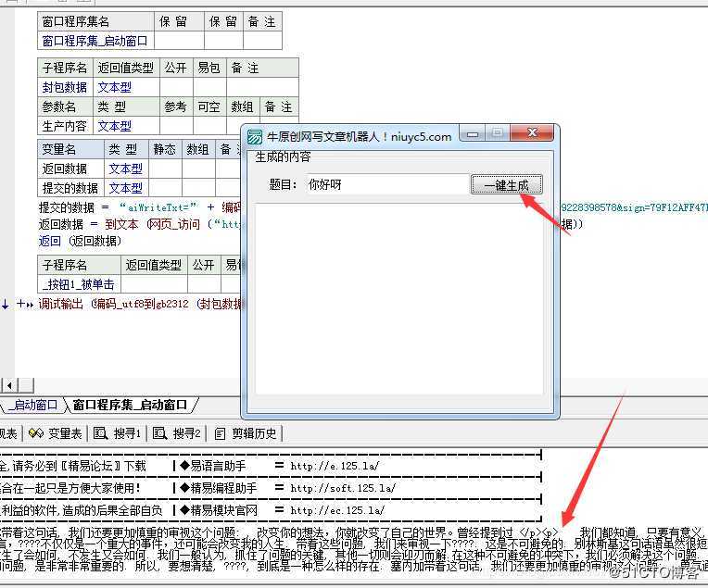Select the 封包数据 subroutine name cell
Image resolution: width=708 pixels, height=588 pixels.
(65, 87)
